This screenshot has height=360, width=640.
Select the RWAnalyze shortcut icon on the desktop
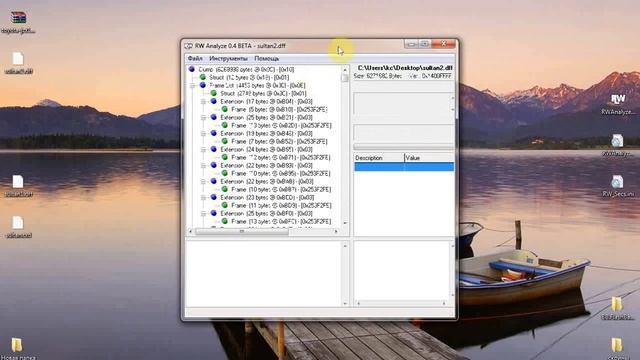click(x=618, y=100)
